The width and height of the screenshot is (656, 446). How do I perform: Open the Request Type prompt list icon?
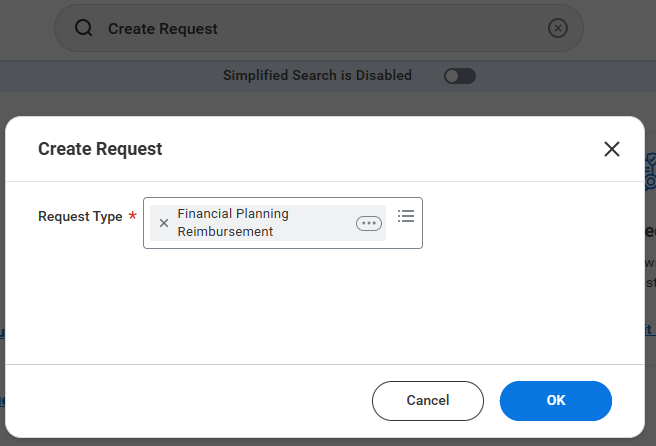pyautogui.click(x=406, y=216)
